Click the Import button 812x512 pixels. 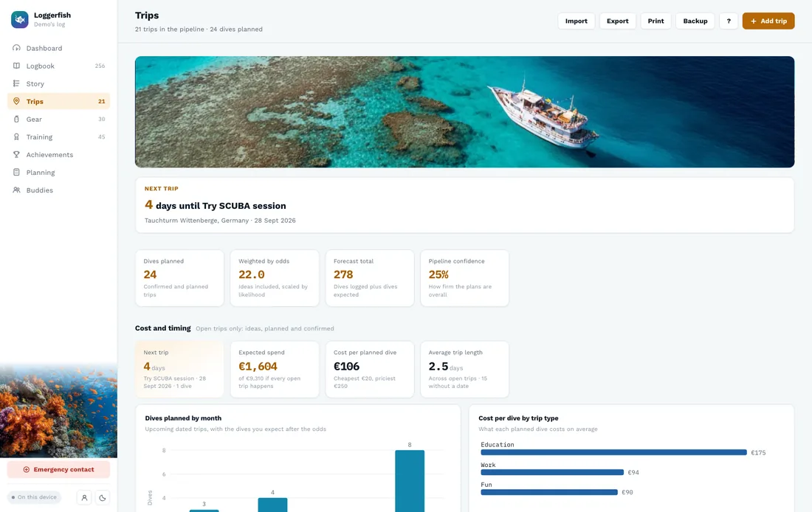[x=577, y=21]
